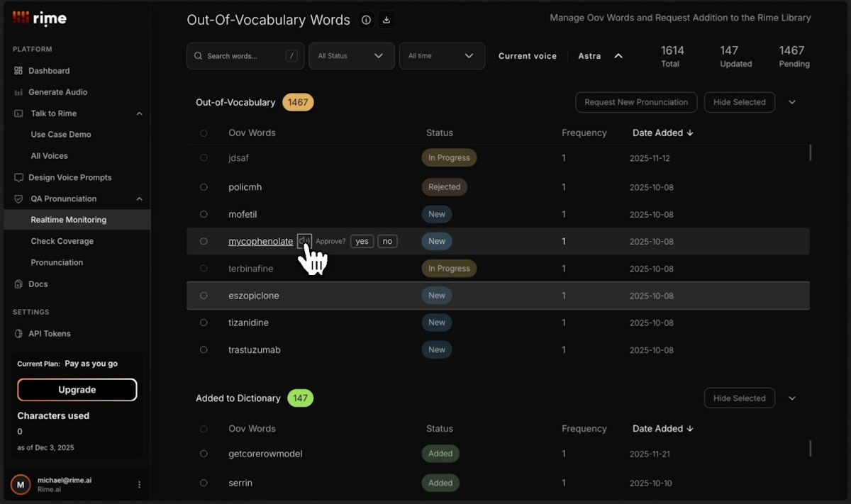Select the getcorerowmodel row
The width and height of the screenshot is (851, 504).
click(204, 454)
